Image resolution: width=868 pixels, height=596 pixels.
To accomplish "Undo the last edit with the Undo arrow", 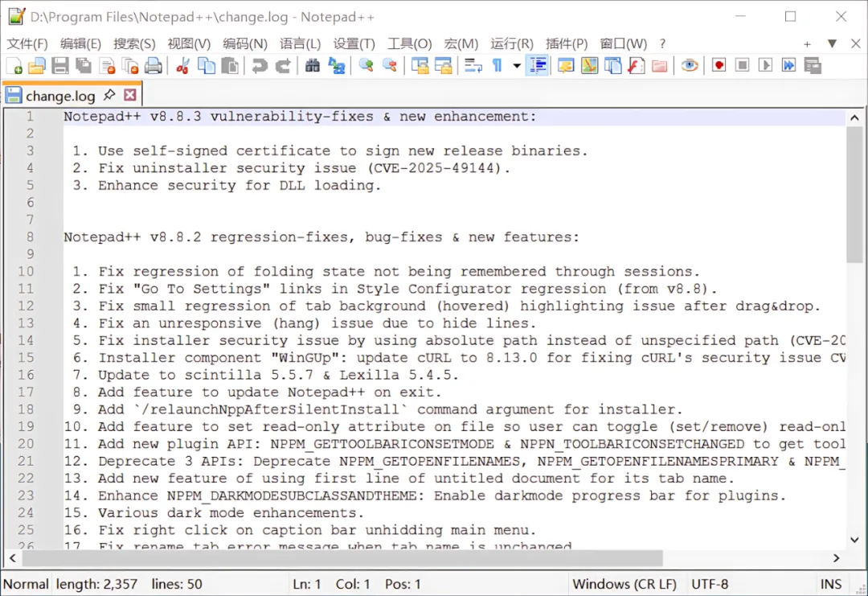I will coord(259,66).
